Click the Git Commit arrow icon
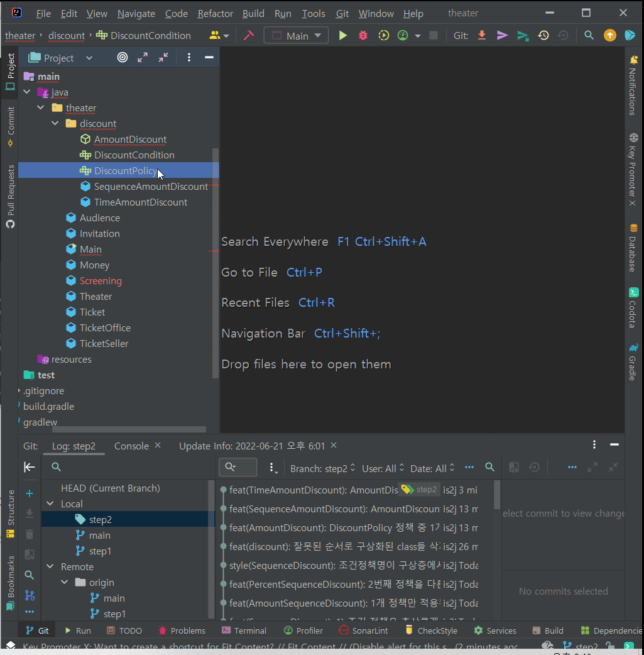The width and height of the screenshot is (644, 655). 502,35
